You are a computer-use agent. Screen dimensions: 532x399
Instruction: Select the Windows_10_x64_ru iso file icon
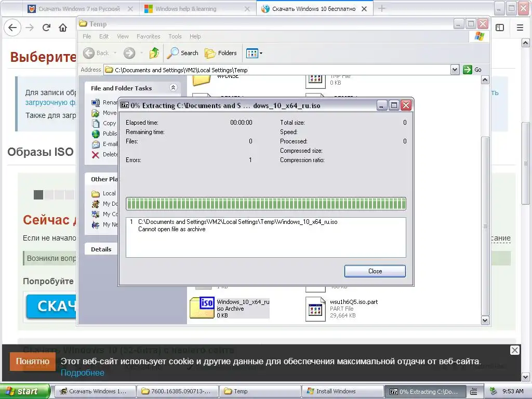coord(202,308)
